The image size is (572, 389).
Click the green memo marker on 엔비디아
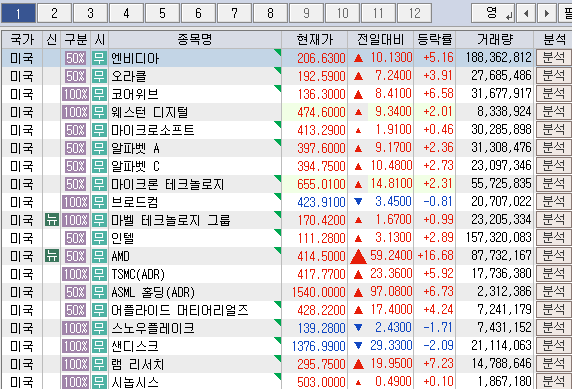278,52
